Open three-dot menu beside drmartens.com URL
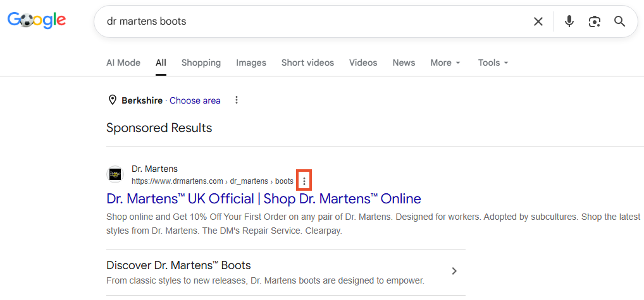Viewport: 644px width, 300px height. point(304,181)
